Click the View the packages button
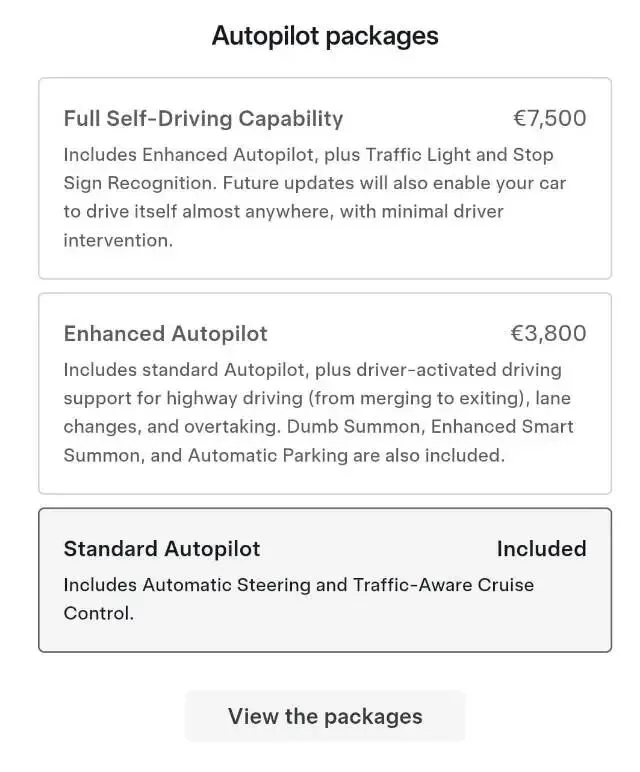This screenshot has width=640, height=772. [325, 716]
